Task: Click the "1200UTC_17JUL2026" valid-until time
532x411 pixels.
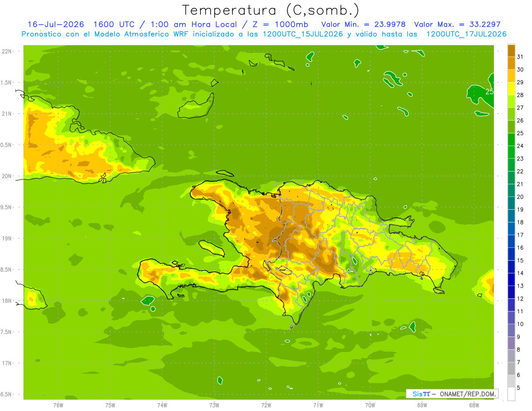Action: pos(466,34)
